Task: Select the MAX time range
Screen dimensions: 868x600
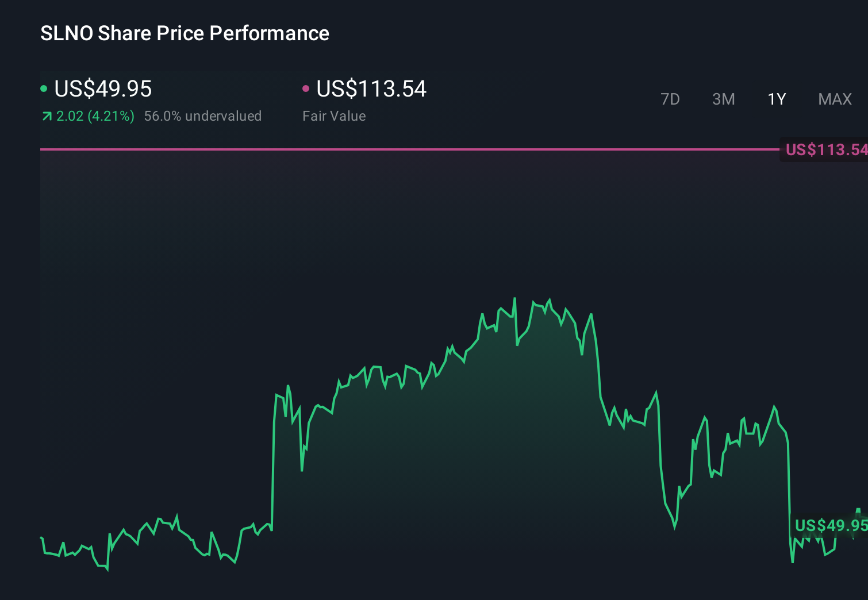Action: (834, 99)
